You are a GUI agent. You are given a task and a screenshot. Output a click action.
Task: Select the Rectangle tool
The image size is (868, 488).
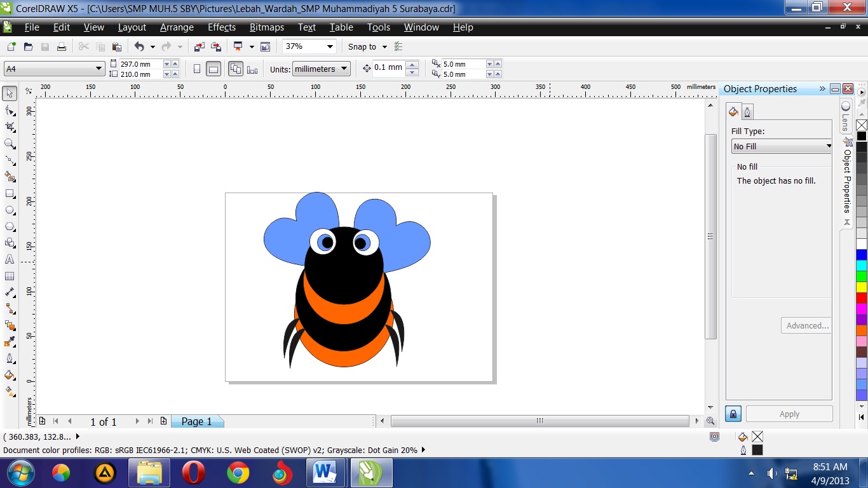[10, 193]
